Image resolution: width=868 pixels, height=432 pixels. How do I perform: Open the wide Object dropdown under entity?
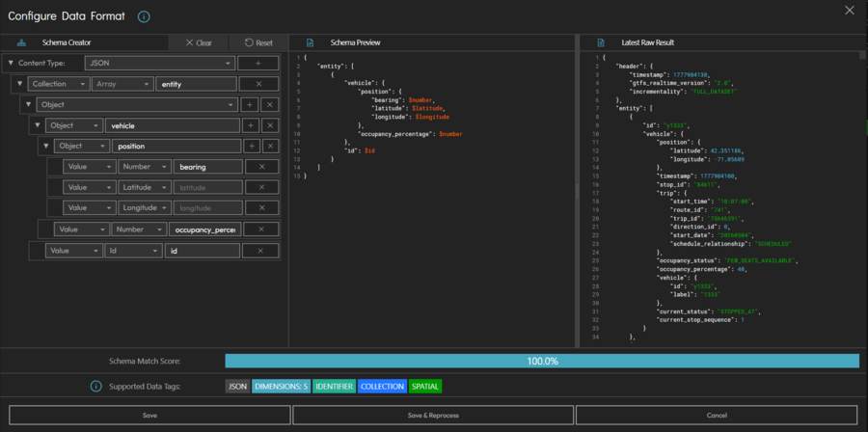coord(137,104)
